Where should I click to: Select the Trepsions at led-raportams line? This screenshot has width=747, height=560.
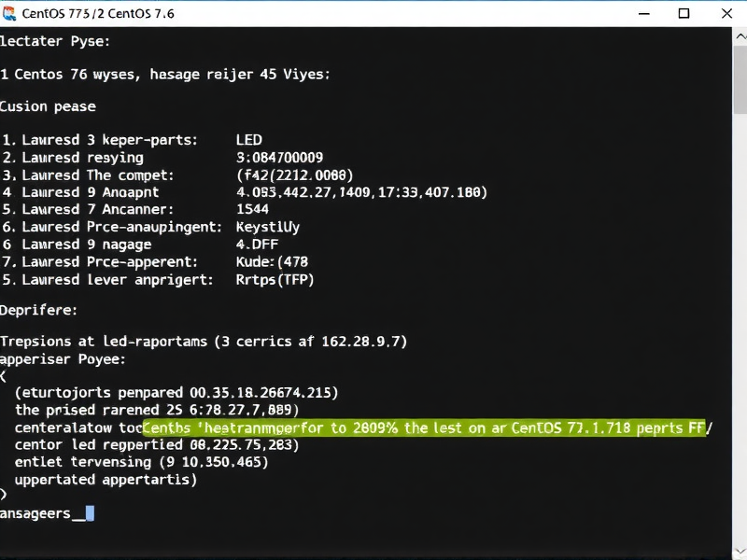(x=201, y=341)
